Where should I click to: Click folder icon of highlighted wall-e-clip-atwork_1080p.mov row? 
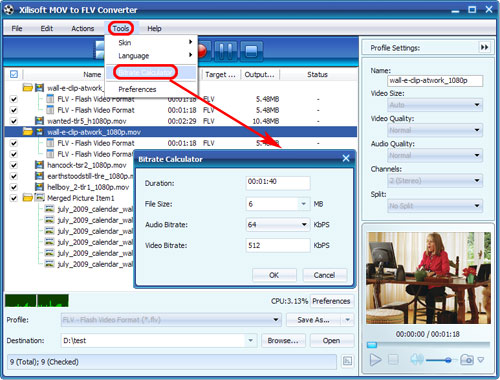point(28,132)
